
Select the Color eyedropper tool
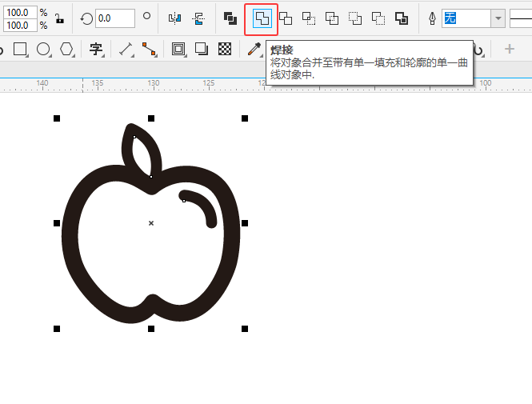click(x=254, y=49)
